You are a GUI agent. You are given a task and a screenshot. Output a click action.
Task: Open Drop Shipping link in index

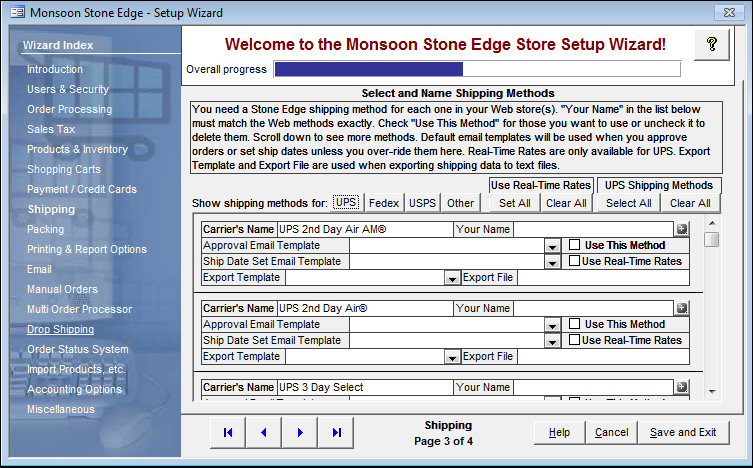coord(61,329)
